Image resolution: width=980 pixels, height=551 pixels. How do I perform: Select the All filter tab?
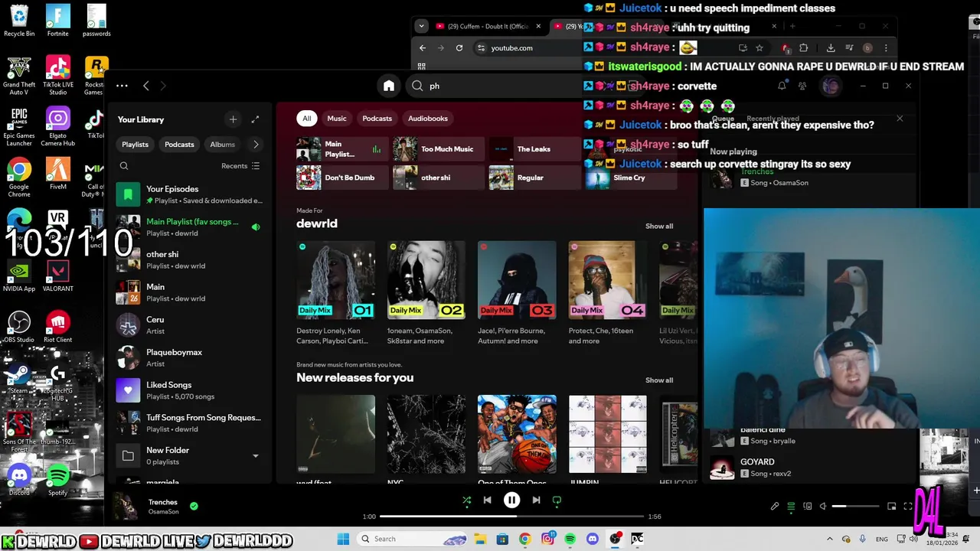306,119
